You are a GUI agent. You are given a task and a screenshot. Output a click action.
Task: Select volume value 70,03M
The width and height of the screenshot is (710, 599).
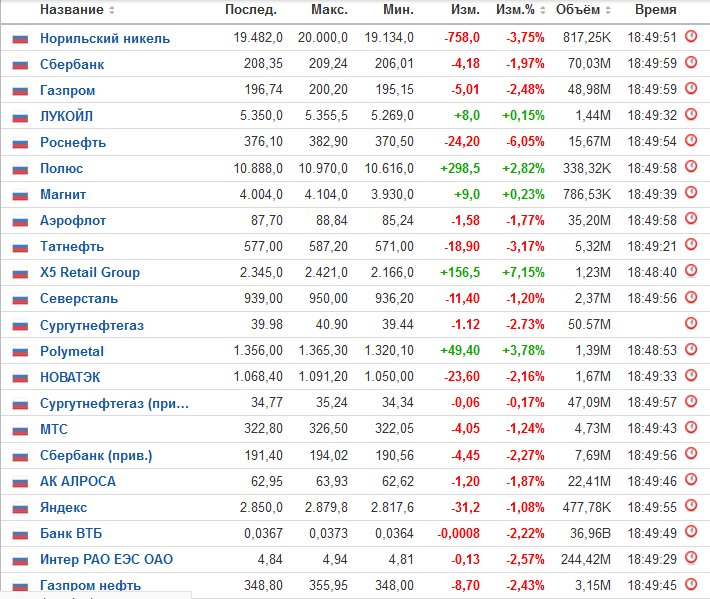[x=590, y=64]
